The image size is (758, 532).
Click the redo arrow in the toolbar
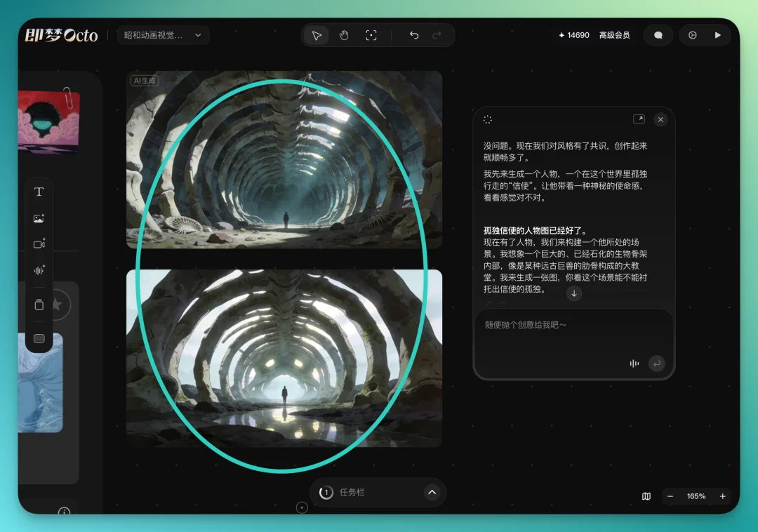coord(437,35)
